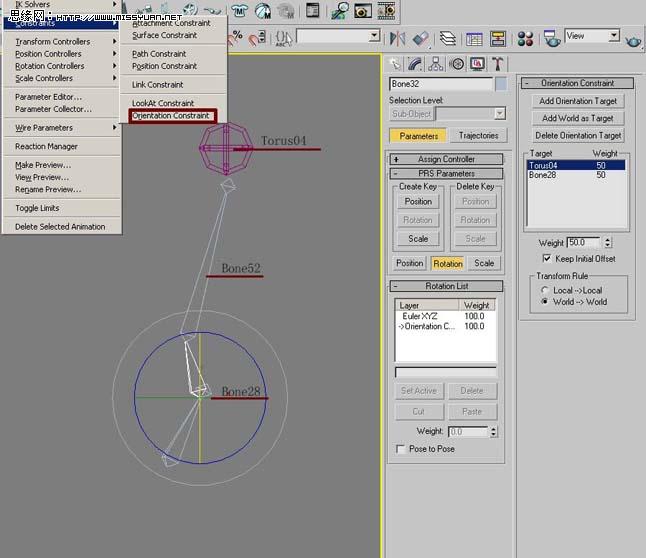646x558 pixels.
Task: Open the Layer Manager stacked-sheets icon
Action: [x=447, y=39]
